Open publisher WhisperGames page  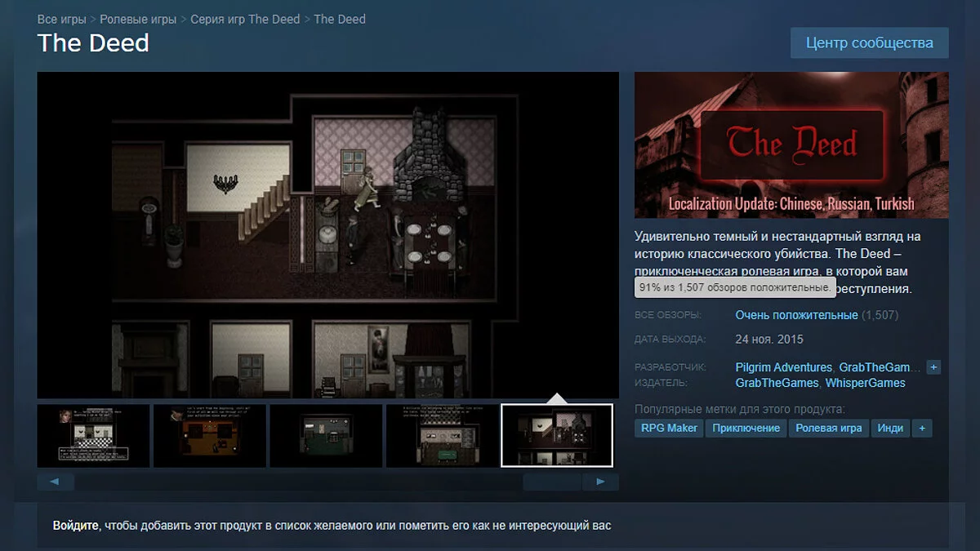pyautogui.click(x=865, y=383)
